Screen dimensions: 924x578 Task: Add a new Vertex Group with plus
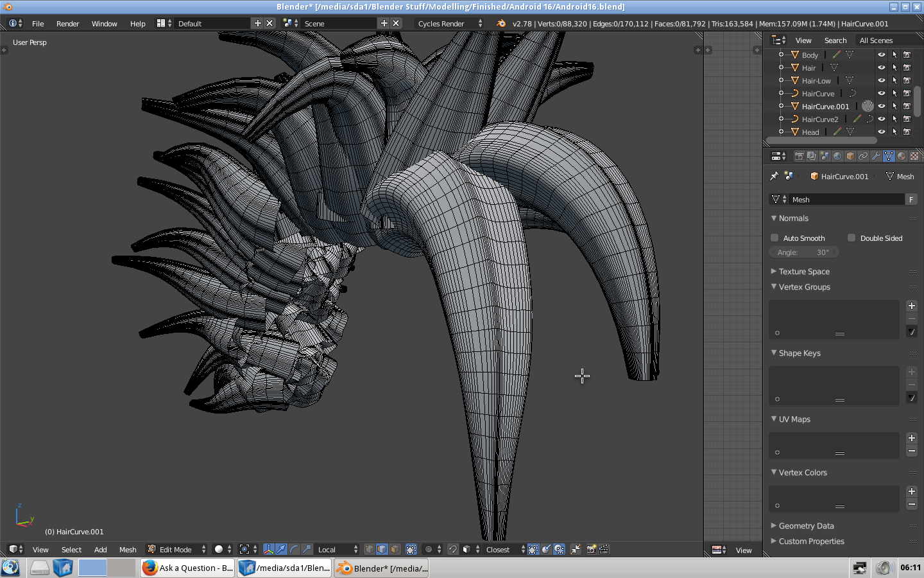911,306
